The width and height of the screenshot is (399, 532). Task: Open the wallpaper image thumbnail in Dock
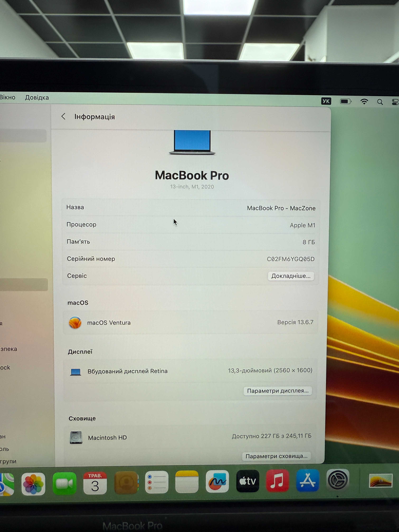381,481
